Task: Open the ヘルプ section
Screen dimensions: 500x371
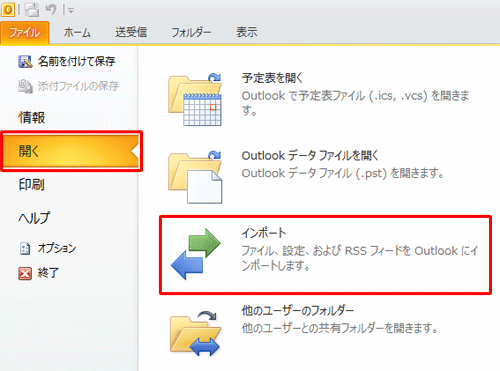Action: point(34,218)
